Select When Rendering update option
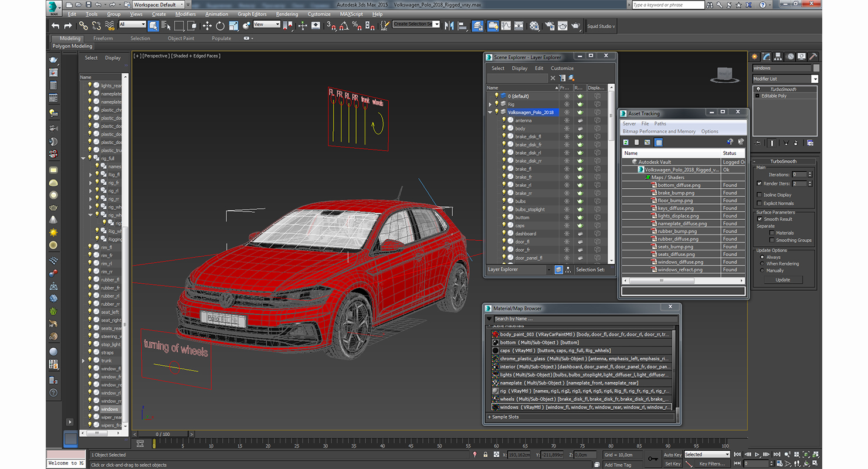 click(x=762, y=264)
